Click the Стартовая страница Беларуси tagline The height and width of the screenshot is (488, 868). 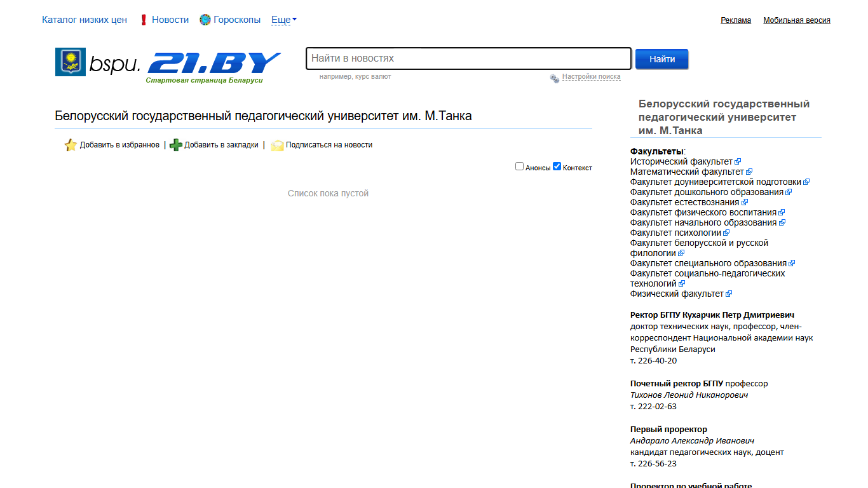pos(204,81)
